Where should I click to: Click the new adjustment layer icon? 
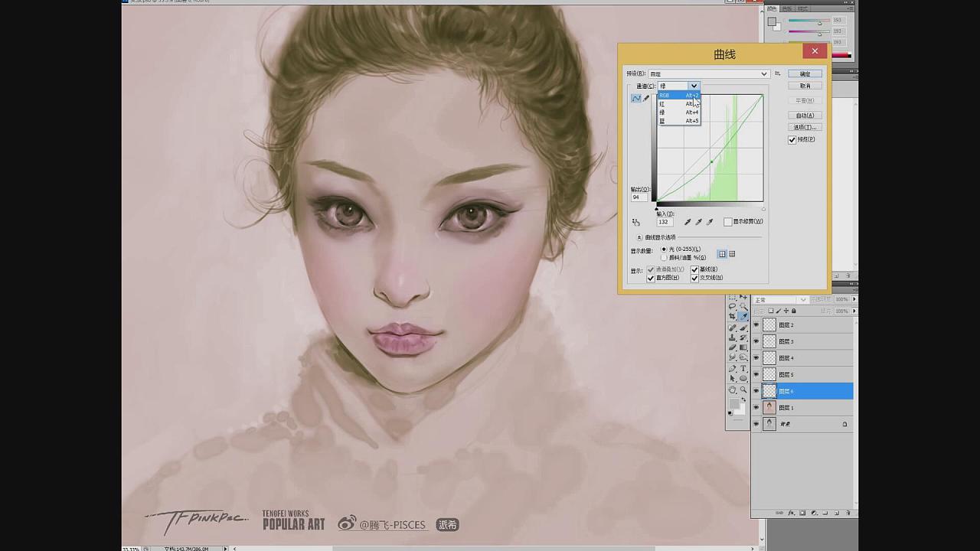point(814,513)
